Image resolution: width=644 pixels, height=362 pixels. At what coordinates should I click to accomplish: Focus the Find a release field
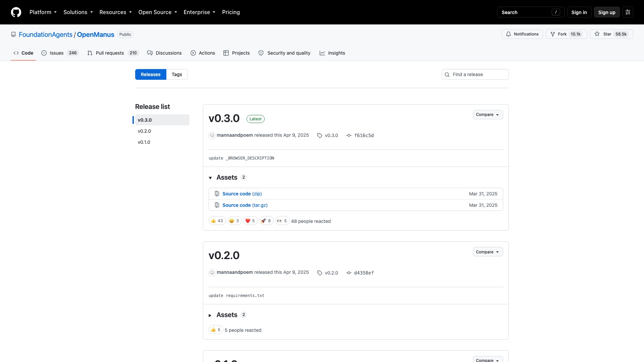475,74
